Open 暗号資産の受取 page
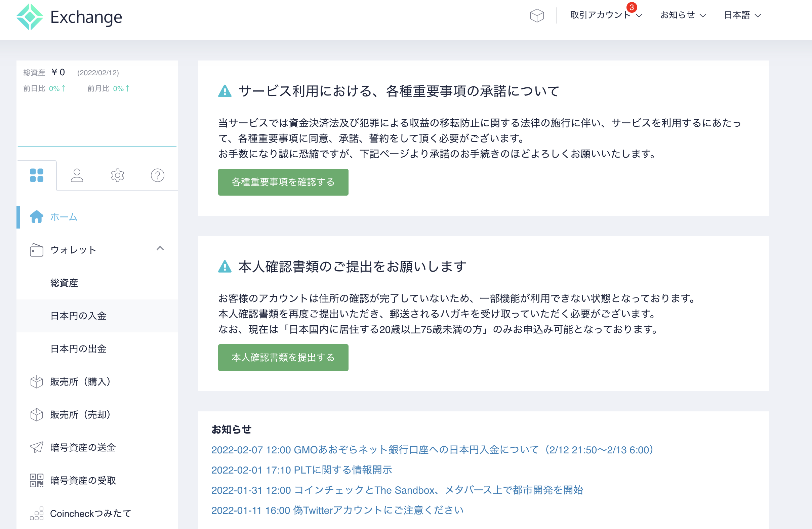Viewport: 812px width, 529px height. tap(83, 481)
